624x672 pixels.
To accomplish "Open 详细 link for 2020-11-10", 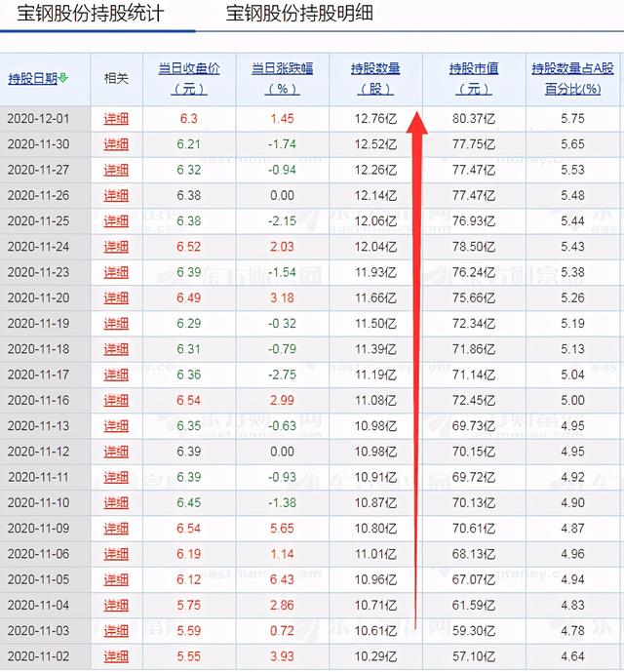I will click(x=116, y=502).
